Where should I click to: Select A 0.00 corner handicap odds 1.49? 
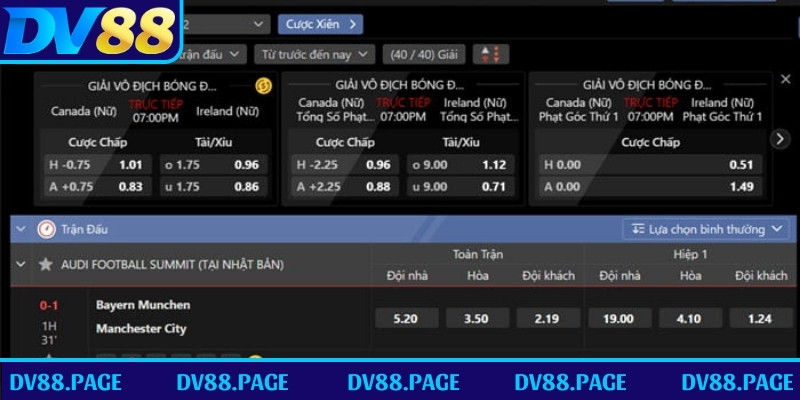649,186
